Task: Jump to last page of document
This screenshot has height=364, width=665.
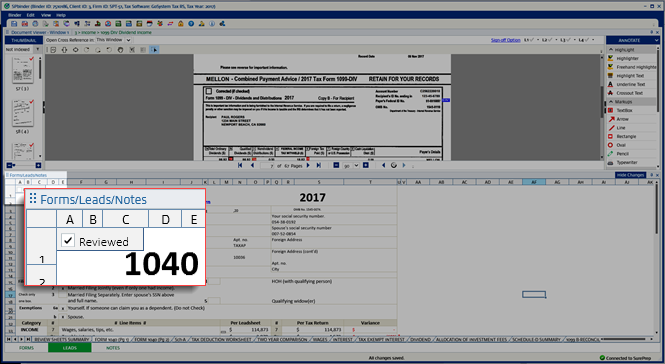Action: click(x=319, y=165)
